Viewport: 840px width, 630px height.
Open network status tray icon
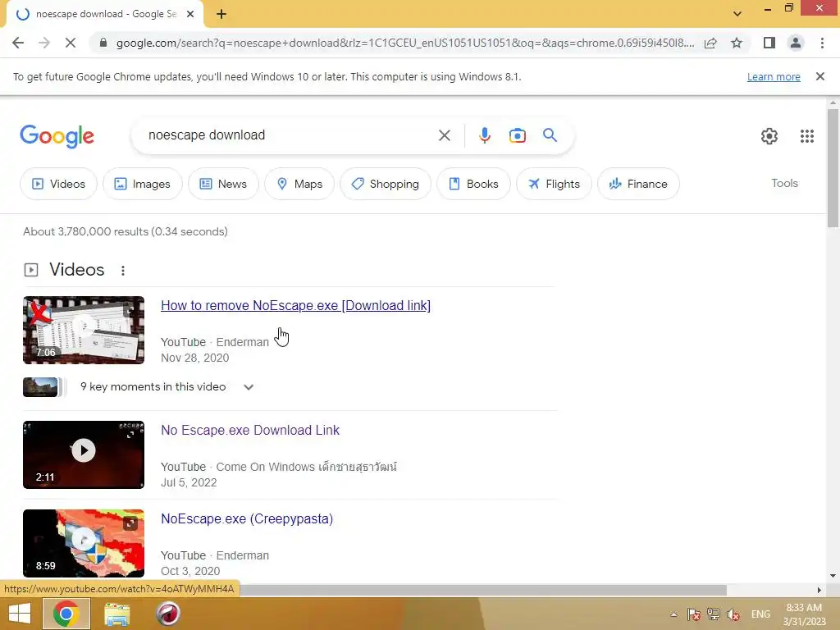click(713, 614)
